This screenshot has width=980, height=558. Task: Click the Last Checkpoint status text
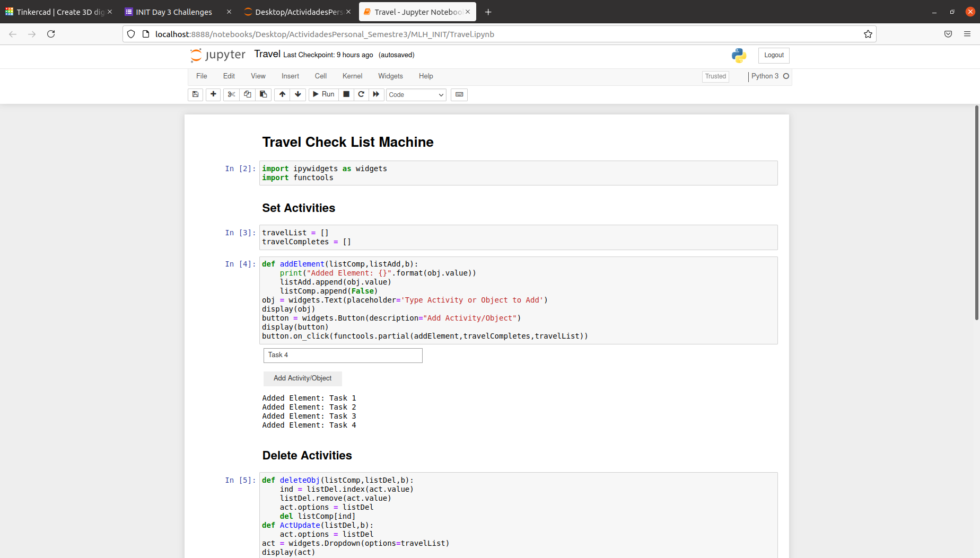tap(328, 55)
